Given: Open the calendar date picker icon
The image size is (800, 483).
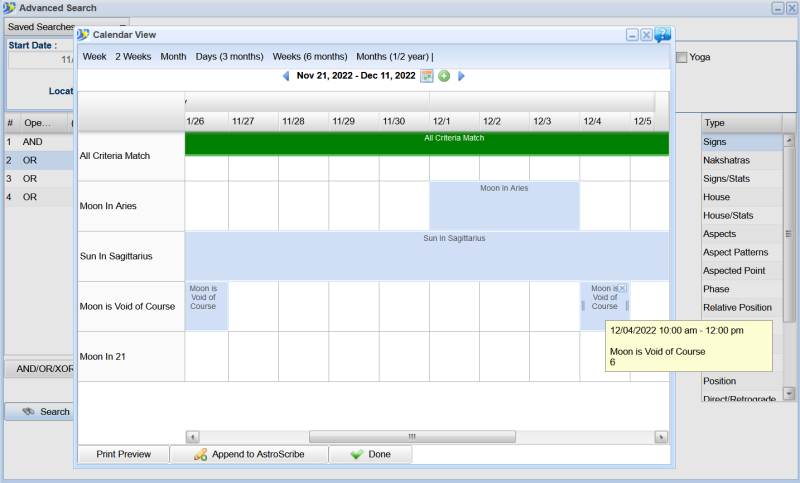Looking at the screenshot, I should pos(427,76).
